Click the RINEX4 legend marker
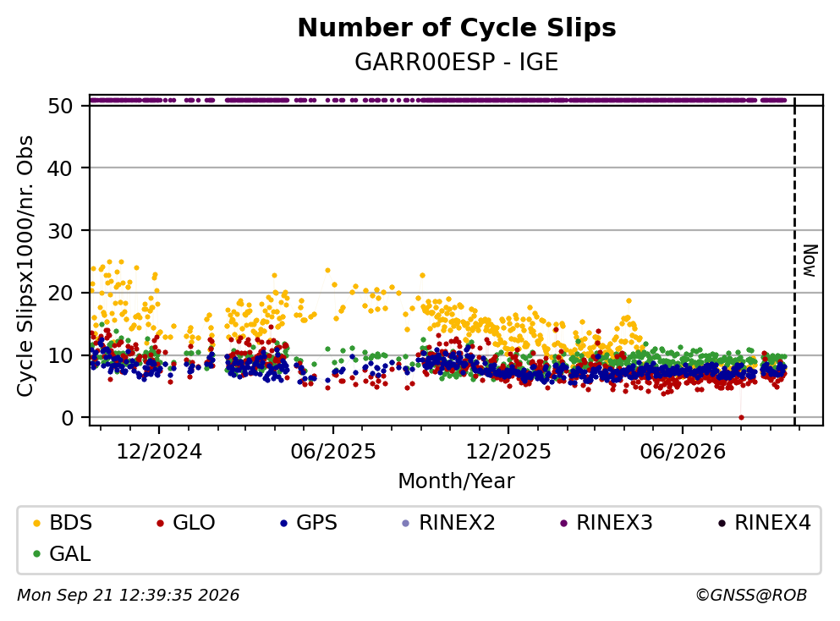Image resolution: width=840 pixels, height=621 pixels. pyautogui.click(x=721, y=523)
